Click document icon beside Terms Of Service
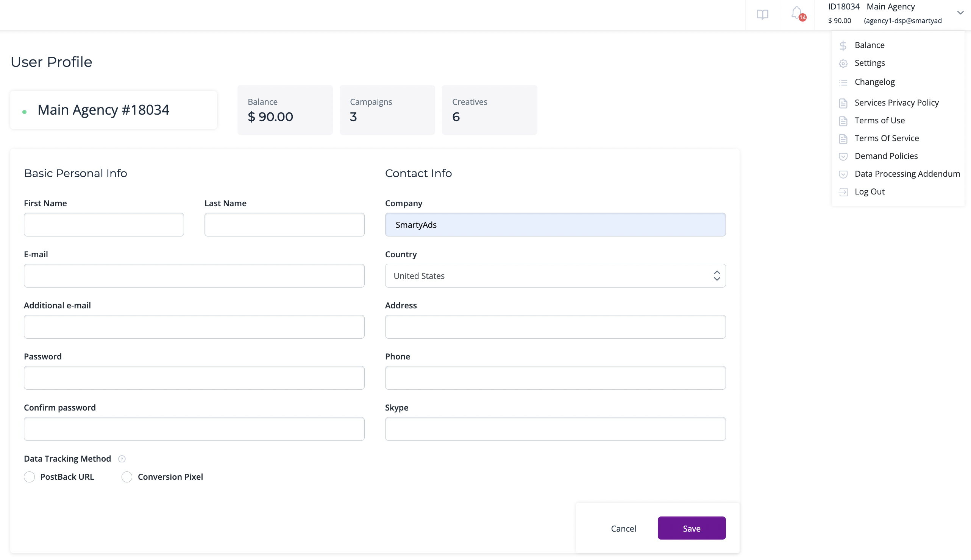Viewport: 971px width, 560px height. tap(843, 138)
